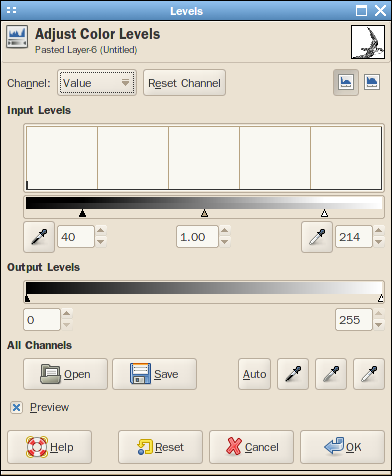Image resolution: width=392 pixels, height=476 pixels.
Task: Focus the low output field showing 0
Action: pyautogui.click(x=42, y=320)
